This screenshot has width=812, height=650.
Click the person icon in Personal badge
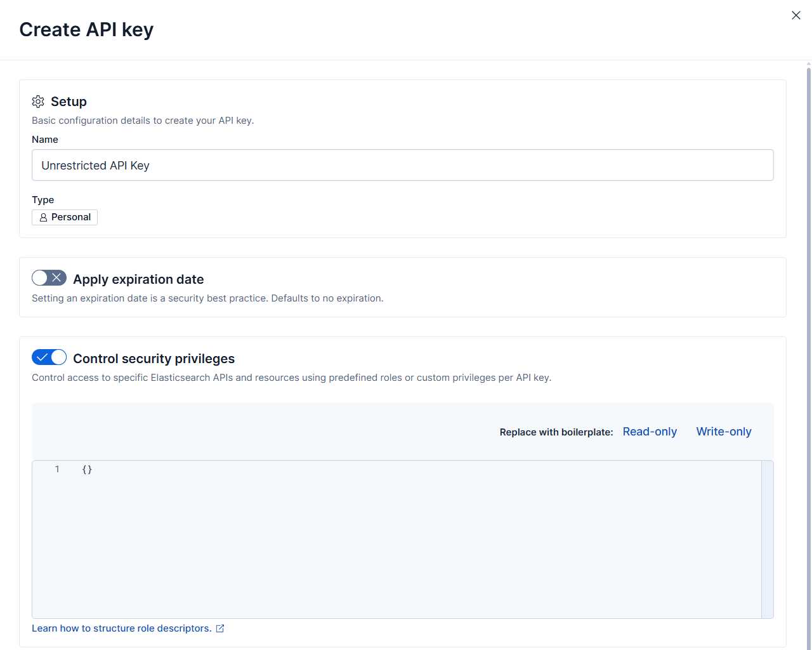click(43, 217)
